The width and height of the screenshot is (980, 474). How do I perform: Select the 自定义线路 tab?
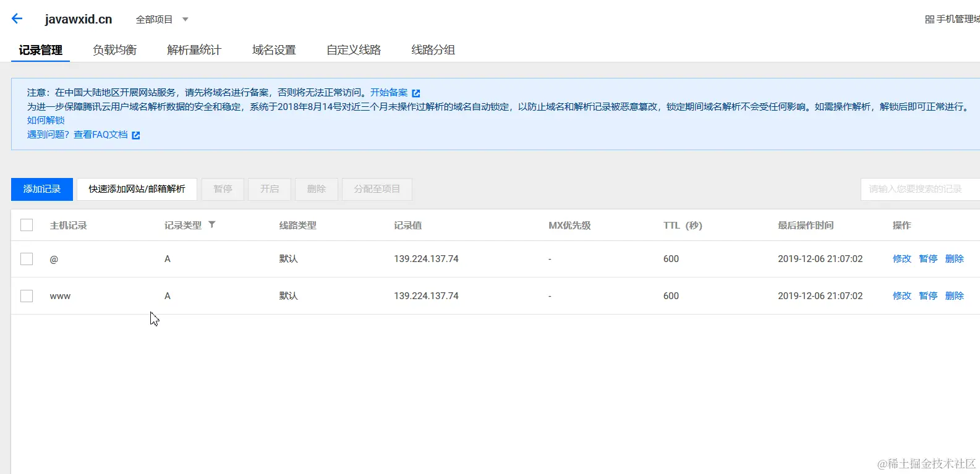(354, 50)
